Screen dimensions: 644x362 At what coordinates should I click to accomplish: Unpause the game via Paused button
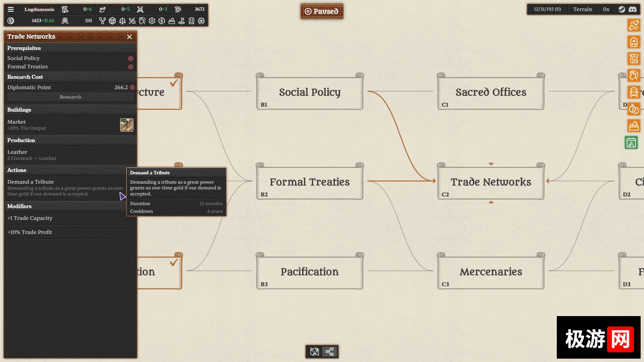click(x=322, y=11)
